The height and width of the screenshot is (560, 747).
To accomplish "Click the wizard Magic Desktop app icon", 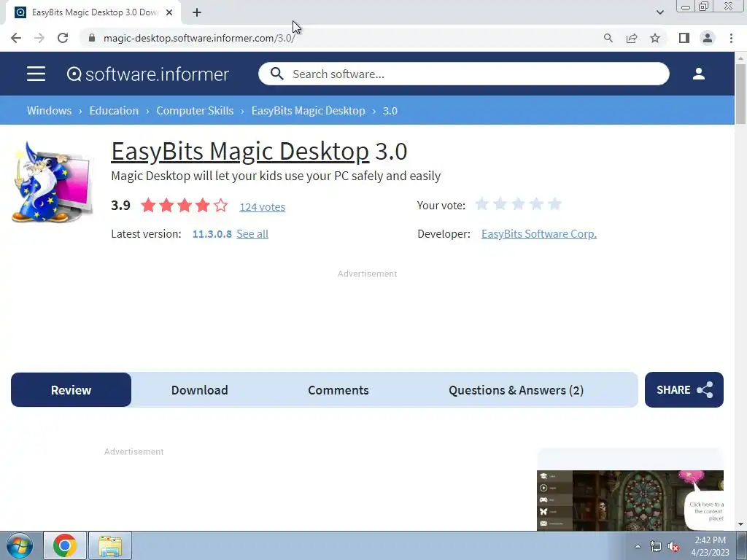I will (53, 182).
